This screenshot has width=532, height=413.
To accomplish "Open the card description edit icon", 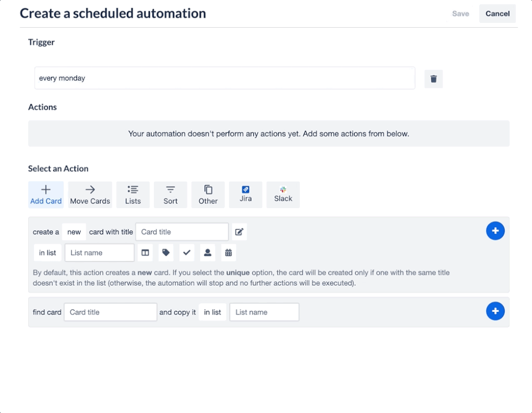I will pos(239,232).
